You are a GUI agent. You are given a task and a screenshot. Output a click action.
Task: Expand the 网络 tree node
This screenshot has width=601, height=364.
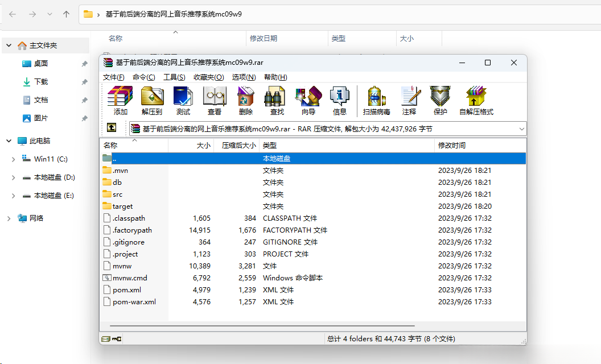[9, 218]
